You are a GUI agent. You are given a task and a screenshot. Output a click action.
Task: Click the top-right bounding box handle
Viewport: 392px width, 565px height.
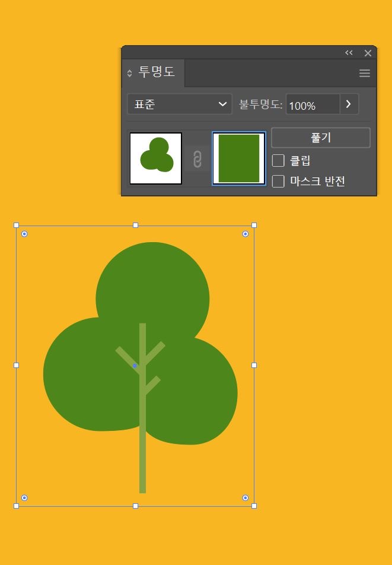[x=254, y=225]
